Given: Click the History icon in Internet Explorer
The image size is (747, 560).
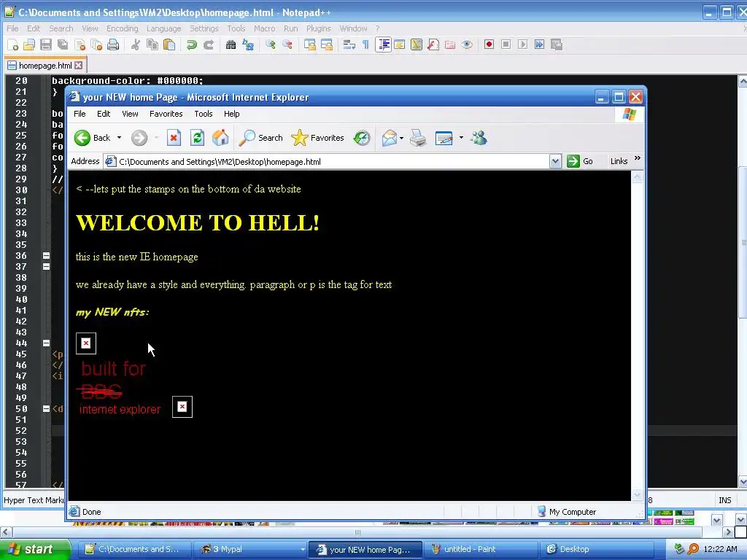Looking at the screenshot, I should click(362, 138).
